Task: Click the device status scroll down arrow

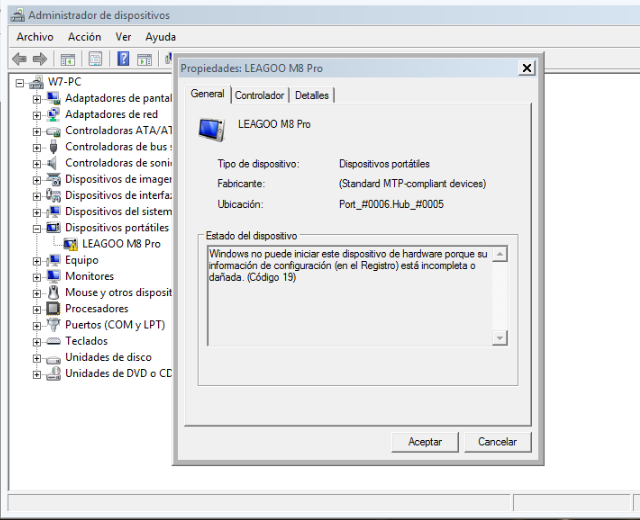Action: tap(500, 338)
